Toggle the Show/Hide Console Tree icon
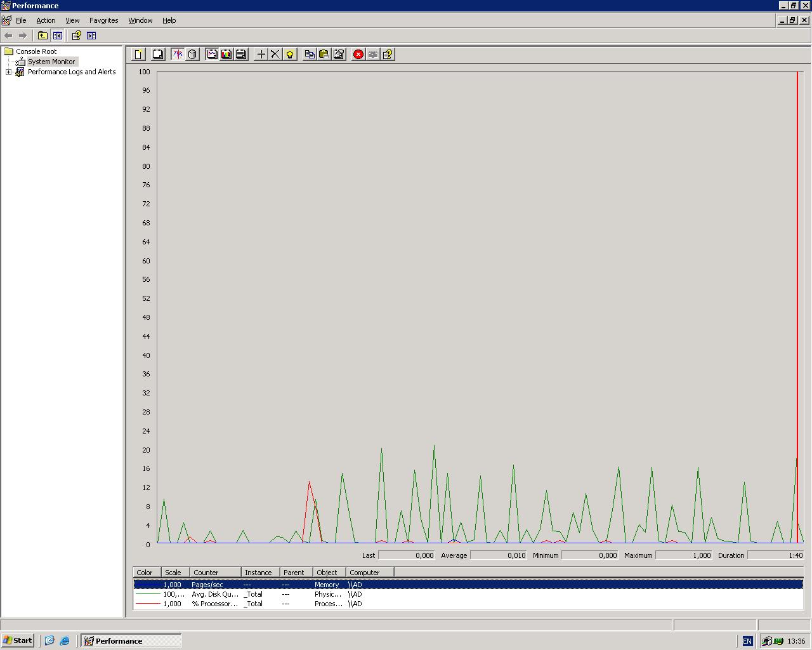 58,36
